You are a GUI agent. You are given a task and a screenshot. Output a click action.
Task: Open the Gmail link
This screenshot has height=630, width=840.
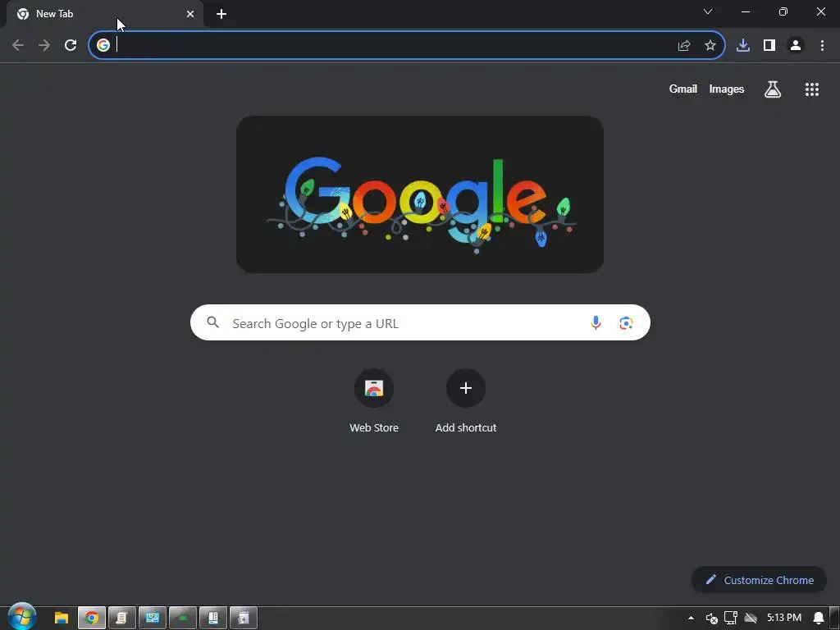point(682,89)
